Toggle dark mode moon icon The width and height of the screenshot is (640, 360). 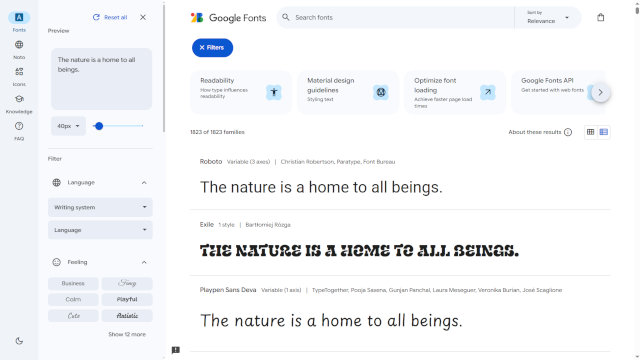pos(19,341)
